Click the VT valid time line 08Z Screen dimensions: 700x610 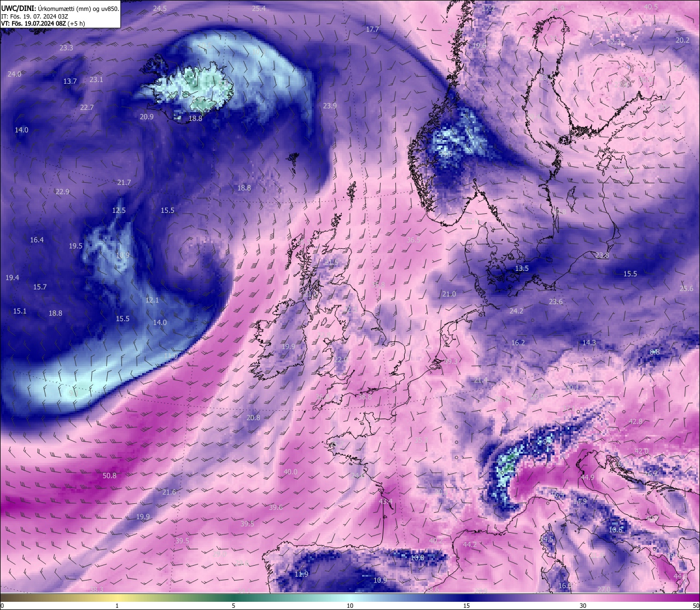tap(43, 24)
